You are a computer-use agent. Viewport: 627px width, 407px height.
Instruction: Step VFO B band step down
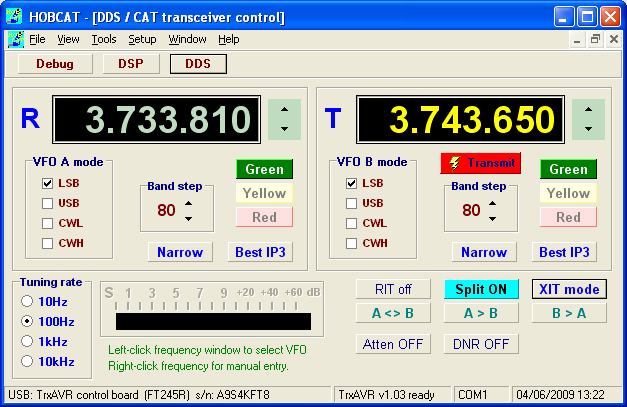[493, 218]
